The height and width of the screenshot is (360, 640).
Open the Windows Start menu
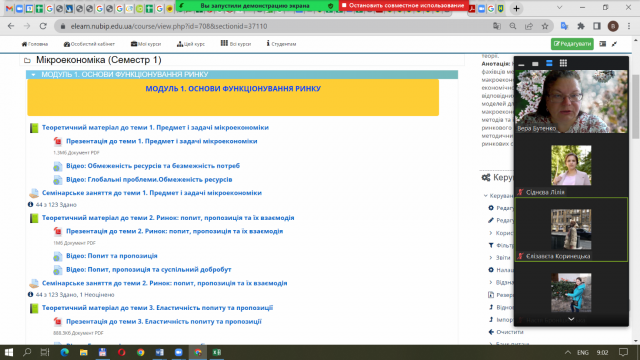click(9, 352)
